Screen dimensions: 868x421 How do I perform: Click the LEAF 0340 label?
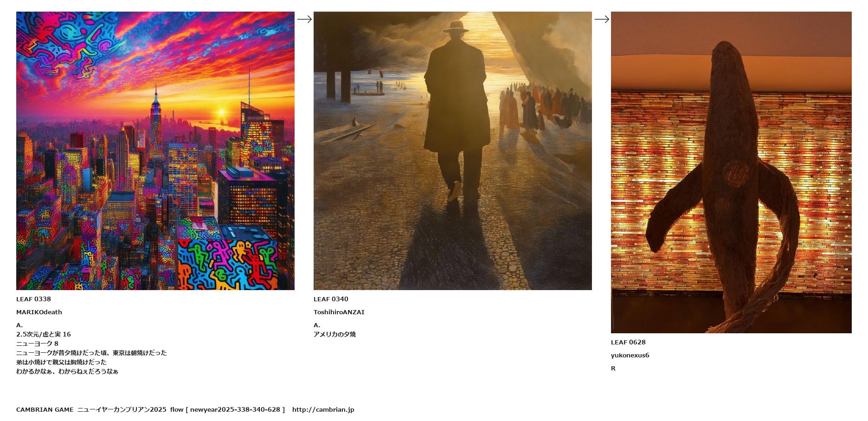331,299
